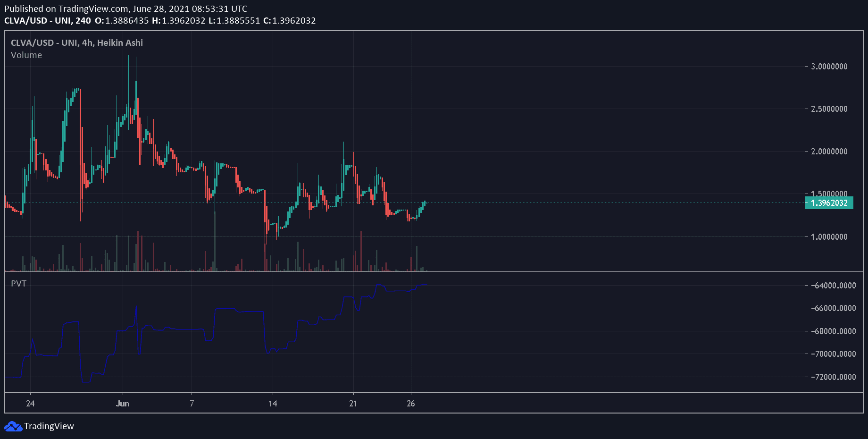Select the Jun marker on time axis
868x439 pixels.
click(123, 404)
